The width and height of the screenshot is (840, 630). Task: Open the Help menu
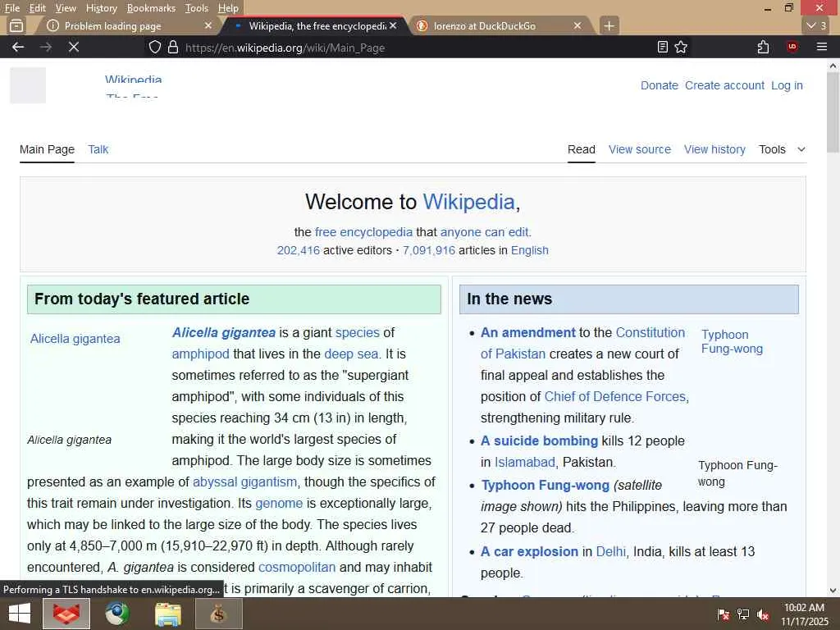pyautogui.click(x=228, y=8)
